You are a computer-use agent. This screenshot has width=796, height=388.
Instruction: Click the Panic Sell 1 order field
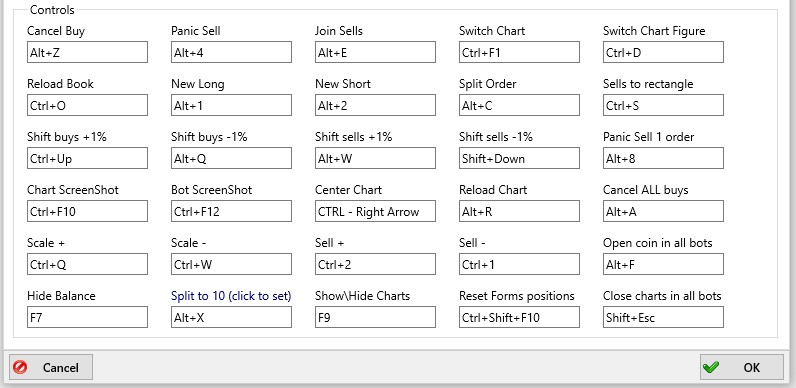[664, 158]
